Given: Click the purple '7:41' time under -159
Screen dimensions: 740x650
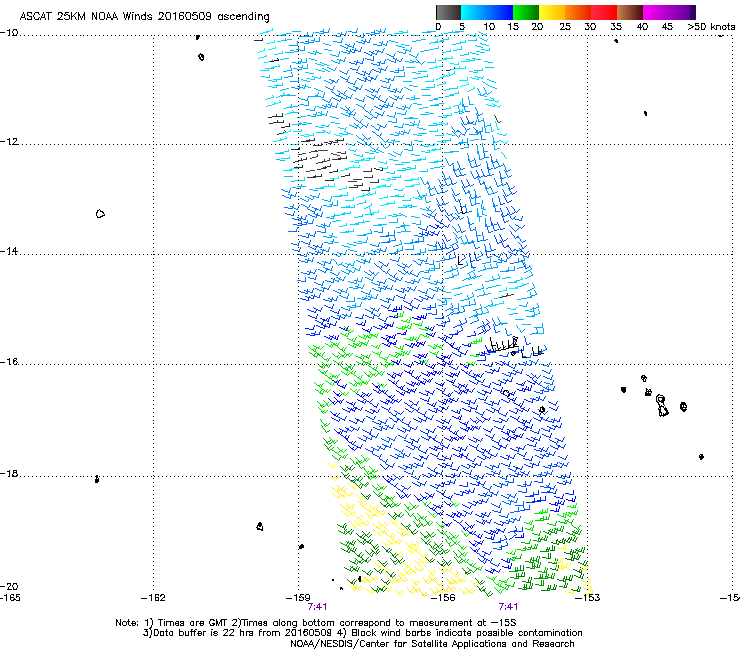Looking at the screenshot, I should point(317,607).
